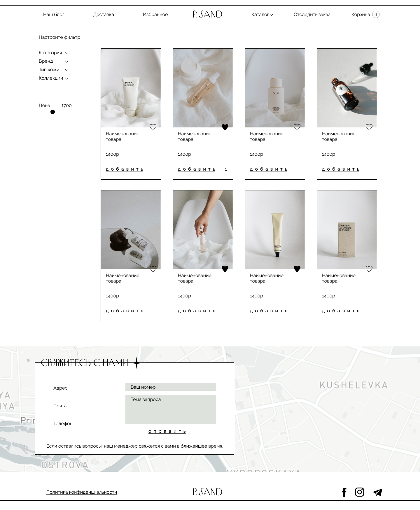
Task: Click the Цена price slider handle
Action: click(52, 112)
